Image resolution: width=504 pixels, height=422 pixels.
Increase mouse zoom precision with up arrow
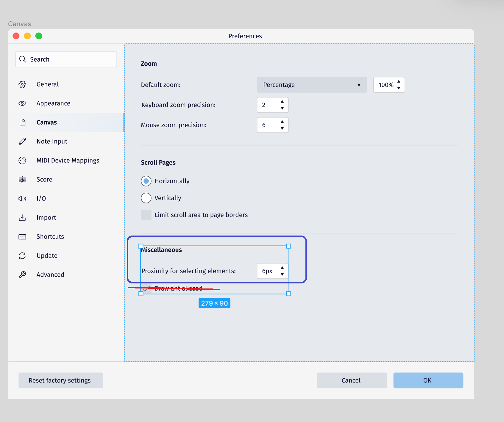282,122
